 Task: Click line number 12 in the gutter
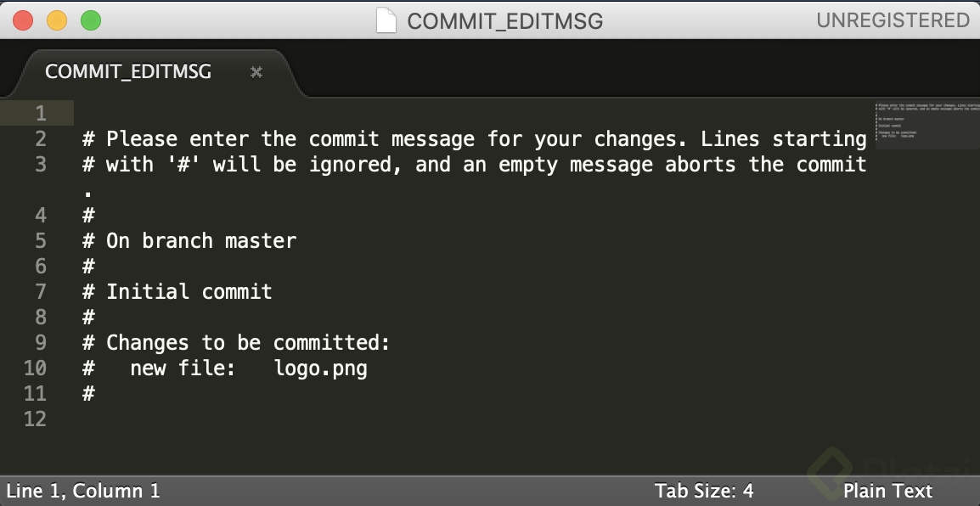tap(35, 419)
